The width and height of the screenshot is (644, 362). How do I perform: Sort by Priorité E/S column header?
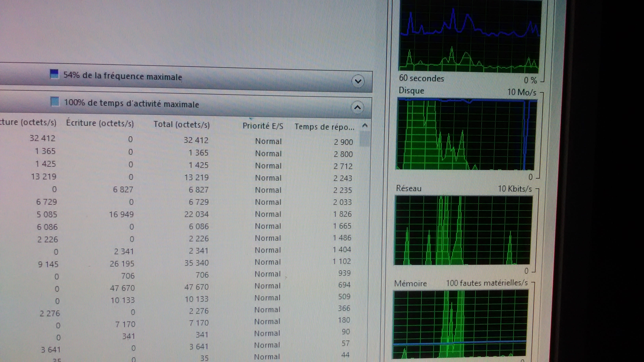(263, 126)
